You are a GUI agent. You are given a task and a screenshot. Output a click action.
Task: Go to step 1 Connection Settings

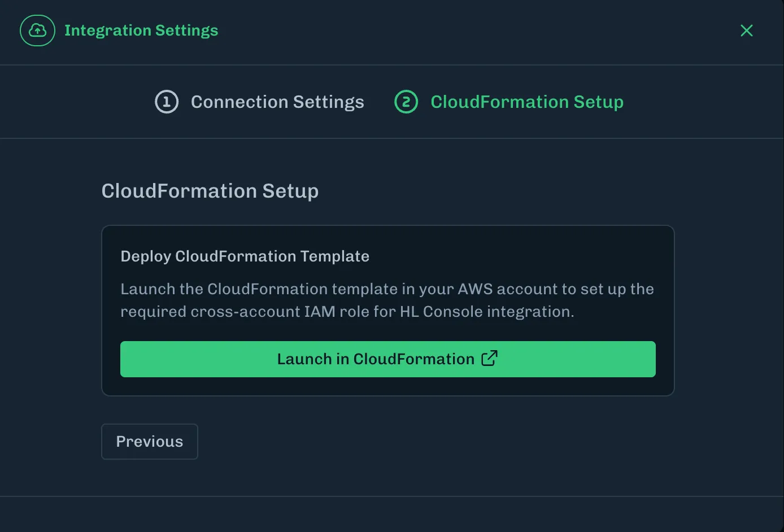260,102
